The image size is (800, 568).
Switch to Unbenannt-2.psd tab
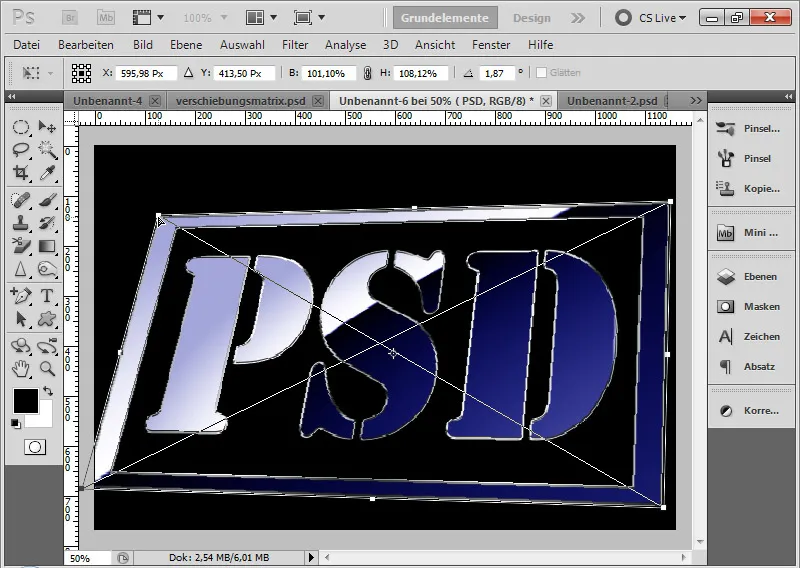[612, 101]
